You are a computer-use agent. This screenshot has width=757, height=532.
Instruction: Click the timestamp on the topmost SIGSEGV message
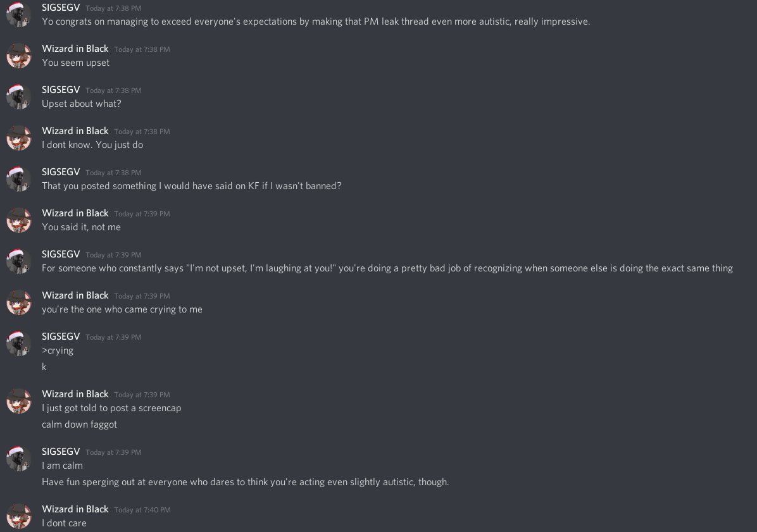(113, 8)
